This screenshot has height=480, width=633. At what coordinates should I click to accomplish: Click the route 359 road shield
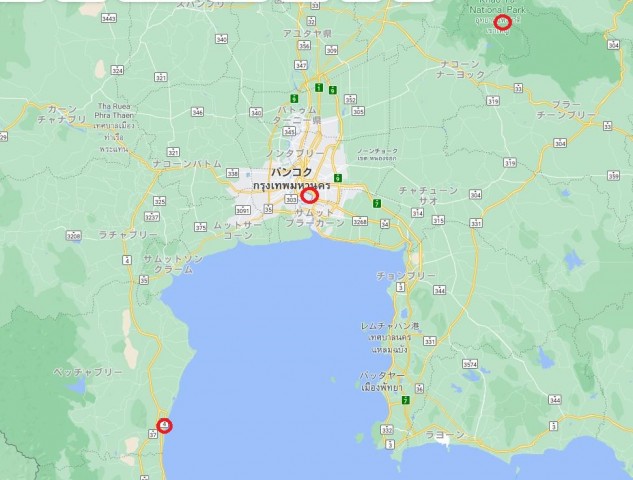[x=614, y=176]
